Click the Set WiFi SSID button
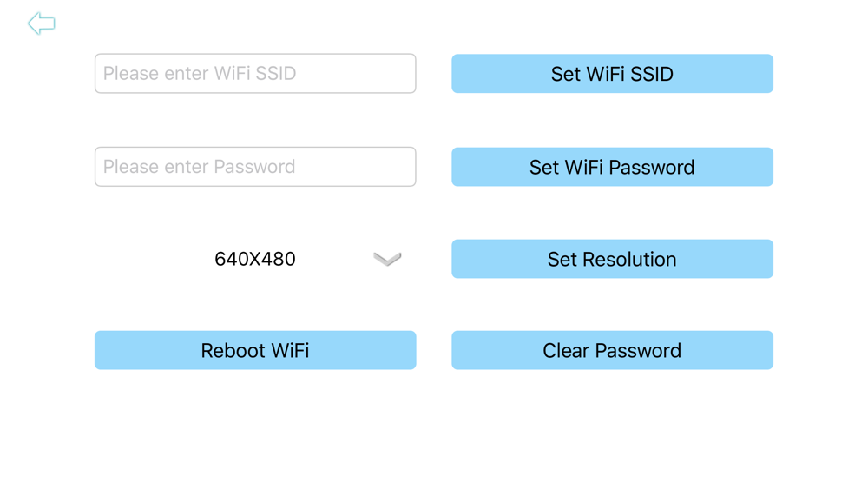Image resolution: width=868 pixels, height=489 pixels. click(x=612, y=74)
